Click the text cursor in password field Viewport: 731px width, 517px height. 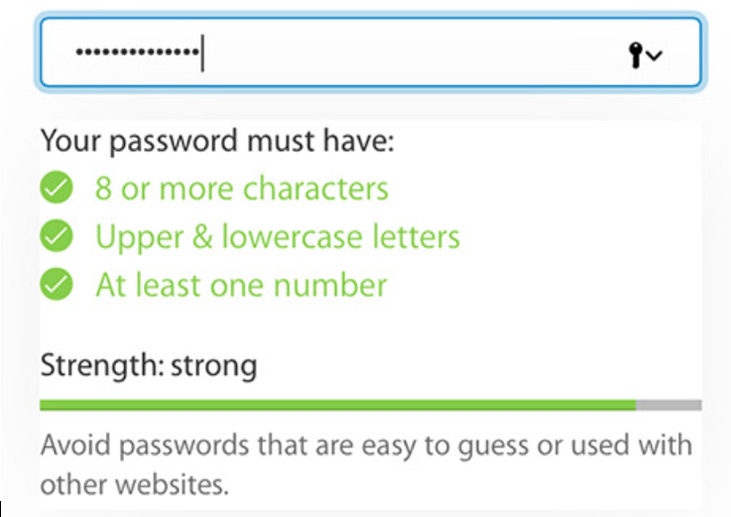(x=202, y=52)
